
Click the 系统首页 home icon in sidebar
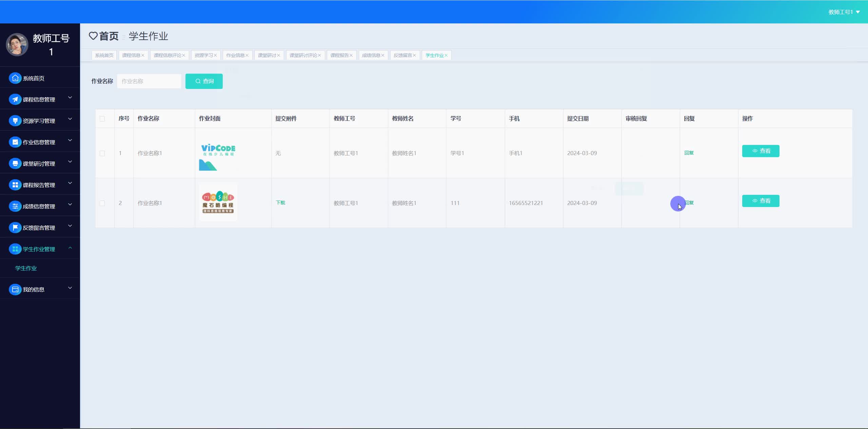tap(15, 78)
